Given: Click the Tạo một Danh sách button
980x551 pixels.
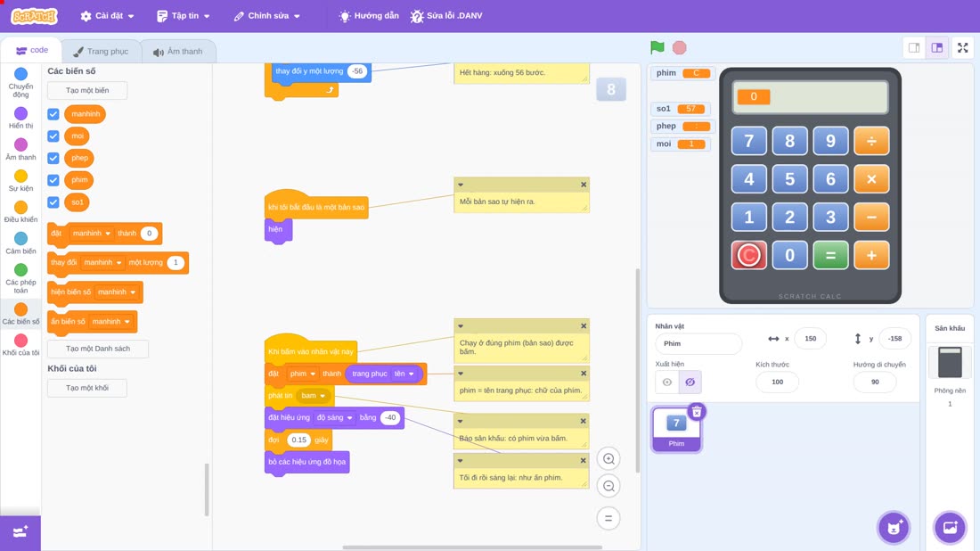Looking at the screenshot, I should (x=98, y=349).
